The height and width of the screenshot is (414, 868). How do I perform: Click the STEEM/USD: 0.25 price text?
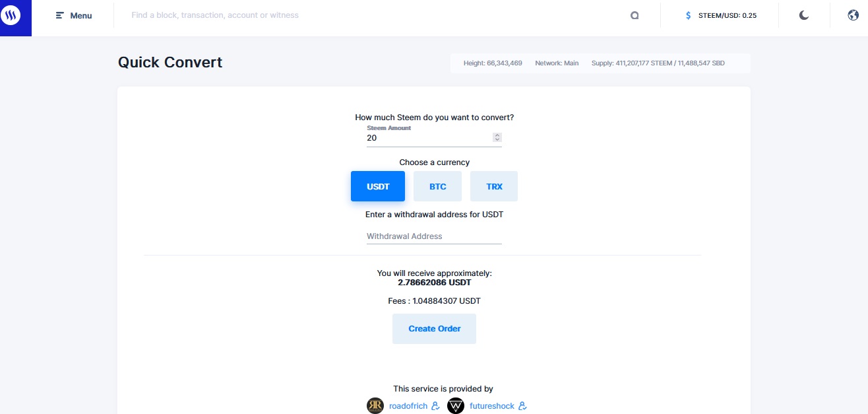pos(728,15)
